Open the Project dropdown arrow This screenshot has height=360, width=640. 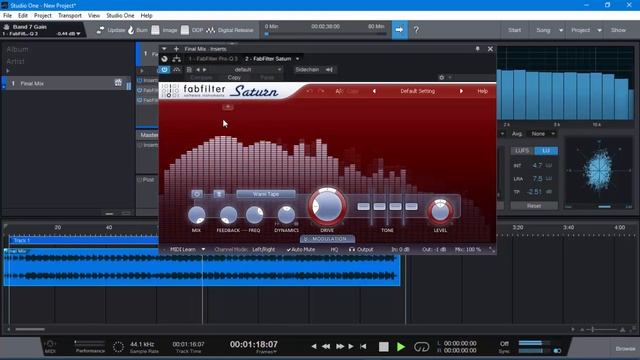coord(599,30)
